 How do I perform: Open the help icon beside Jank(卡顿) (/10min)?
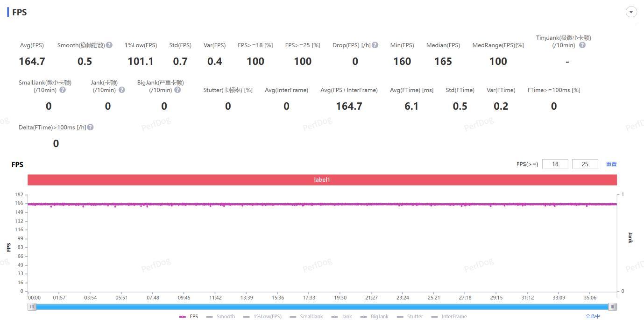[x=122, y=90]
